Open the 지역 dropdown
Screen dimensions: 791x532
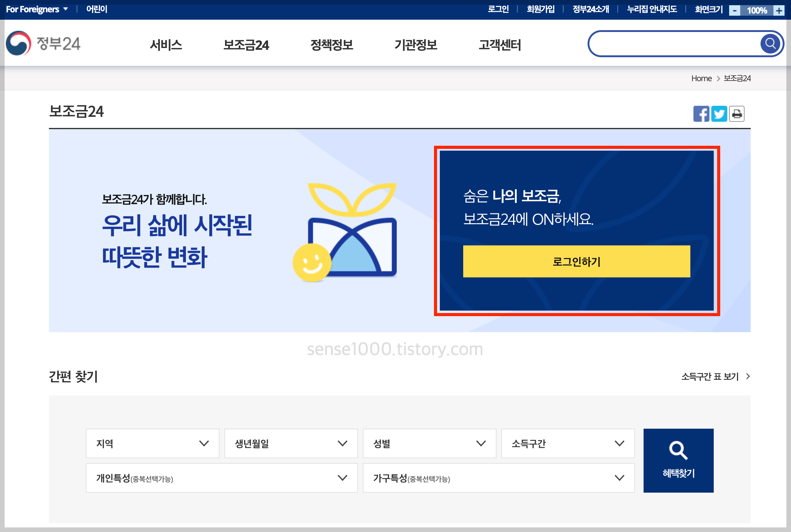152,443
